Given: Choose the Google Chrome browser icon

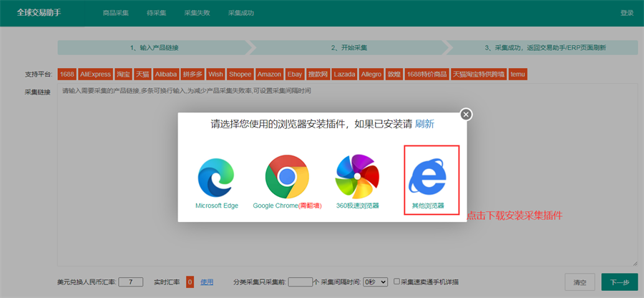Looking at the screenshot, I should click(x=287, y=177).
